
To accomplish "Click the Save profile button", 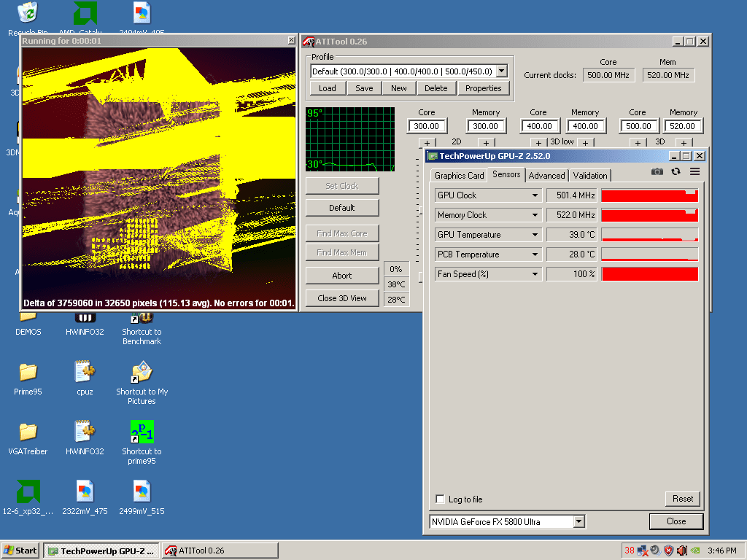I will [364, 88].
